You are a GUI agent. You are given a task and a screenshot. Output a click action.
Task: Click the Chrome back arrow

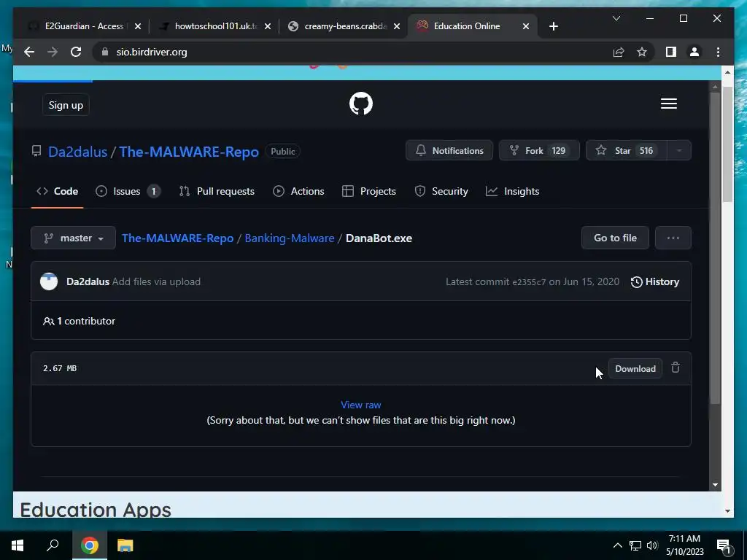(29, 52)
